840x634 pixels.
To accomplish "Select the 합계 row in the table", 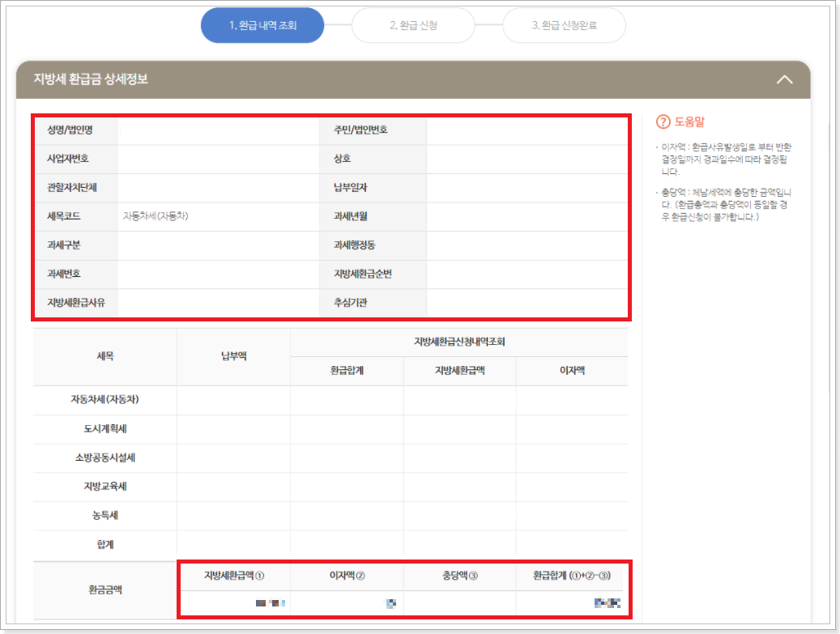I will point(104,545).
